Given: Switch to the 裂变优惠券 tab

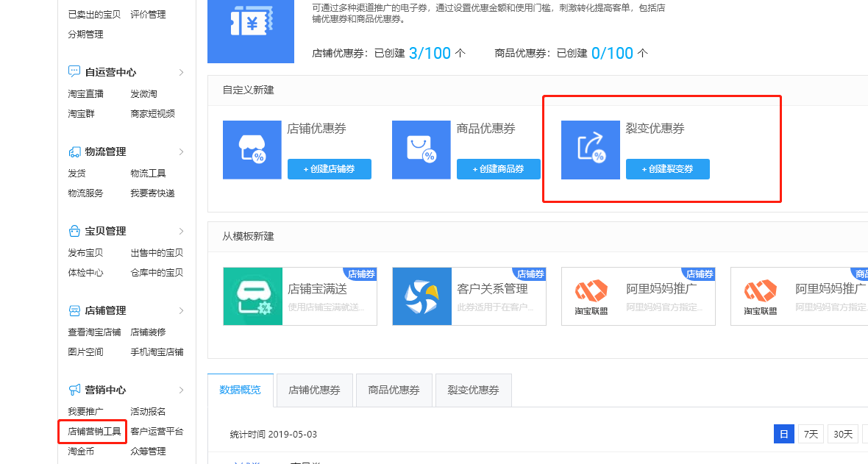Looking at the screenshot, I should pyautogui.click(x=473, y=390).
